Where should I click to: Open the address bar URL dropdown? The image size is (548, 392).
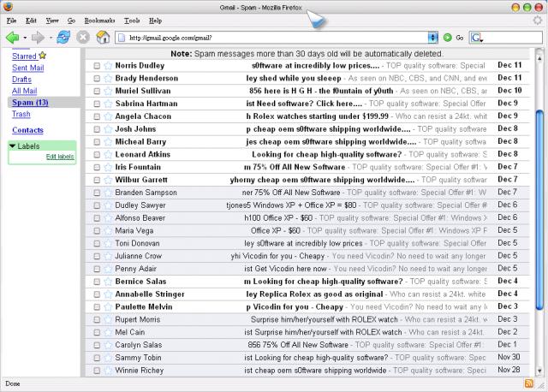[x=432, y=38]
